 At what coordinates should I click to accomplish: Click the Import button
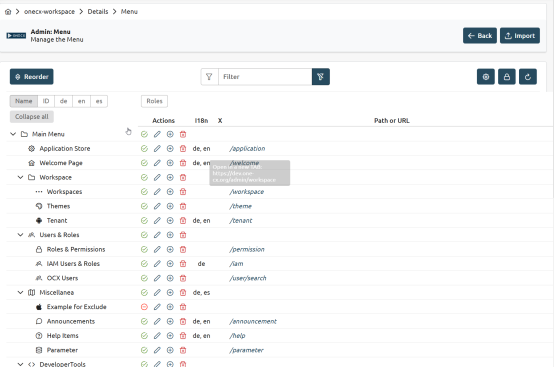tap(520, 36)
